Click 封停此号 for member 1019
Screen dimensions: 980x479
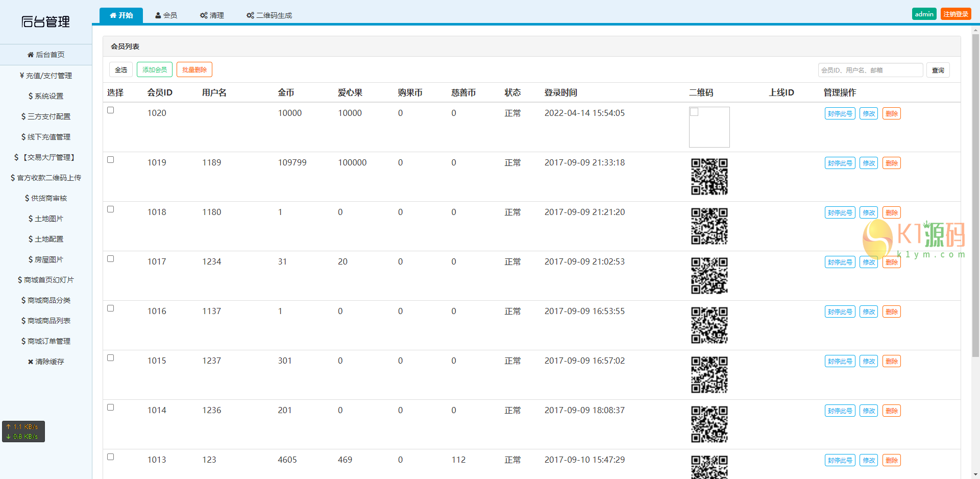[x=840, y=163]
